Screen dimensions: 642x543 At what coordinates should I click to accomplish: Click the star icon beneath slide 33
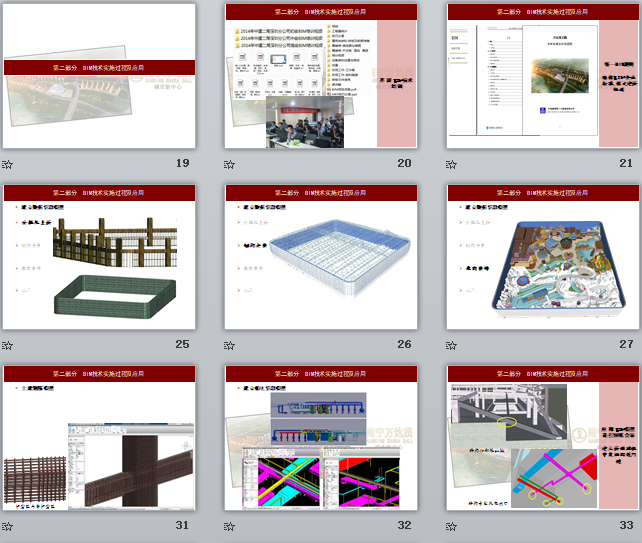[x=451, y=526]
